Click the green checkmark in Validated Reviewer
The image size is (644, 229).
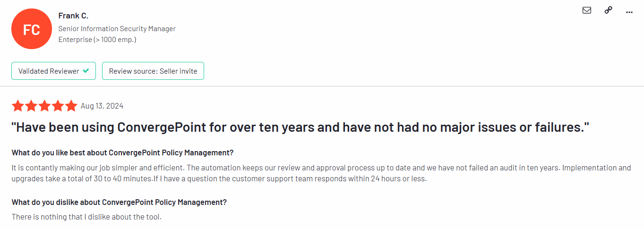86,71
